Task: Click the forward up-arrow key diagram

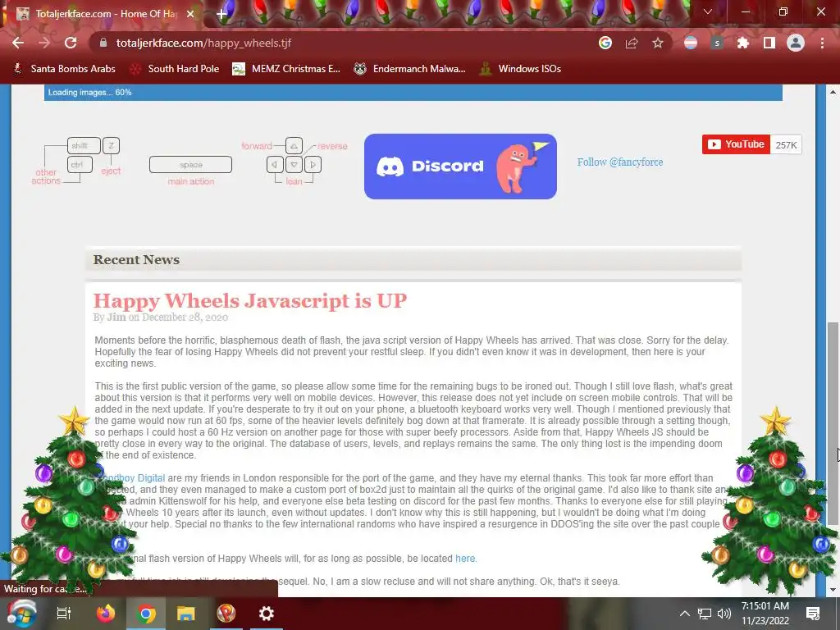Action: (x=294, y=146)
